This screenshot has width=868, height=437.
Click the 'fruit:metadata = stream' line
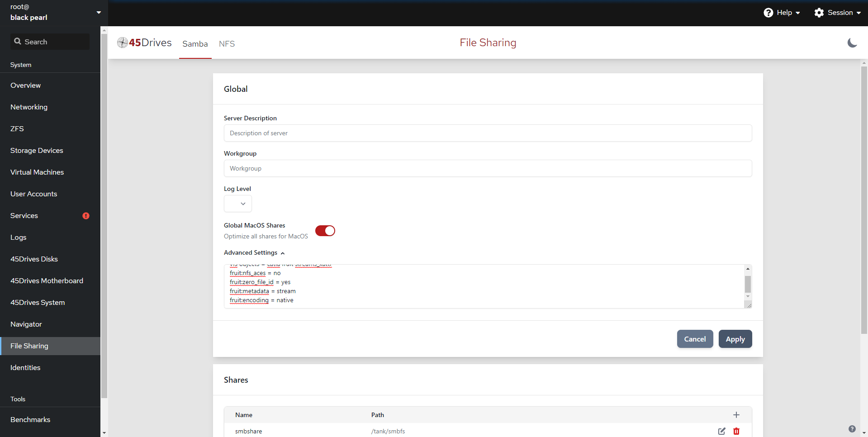click(x=263, y=291)
